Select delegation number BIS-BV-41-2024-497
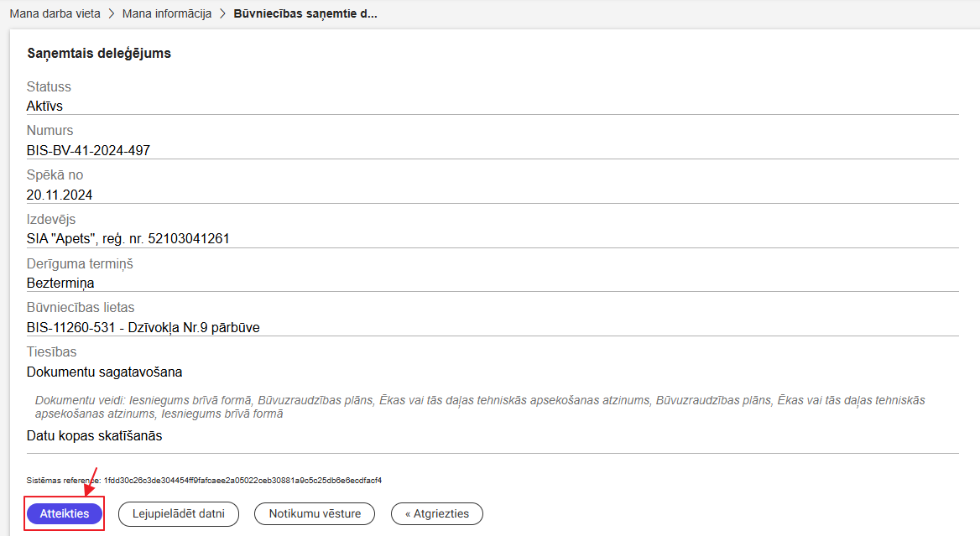 (x=88, y=151)
